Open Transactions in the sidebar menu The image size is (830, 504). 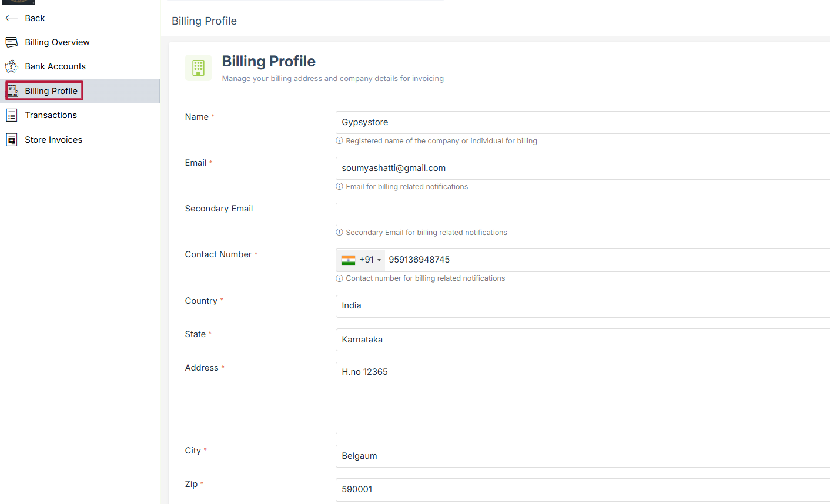[x=51, y=115]
